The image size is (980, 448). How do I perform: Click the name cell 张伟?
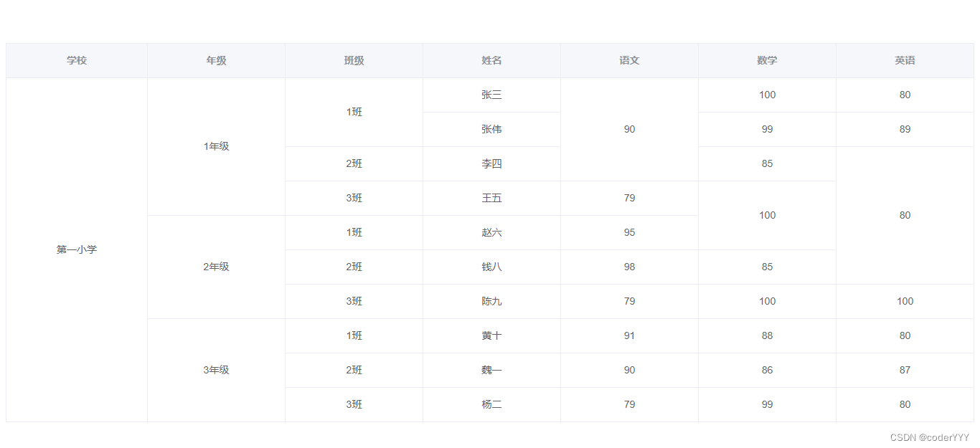pyautogui.click(x=491, y=129)
